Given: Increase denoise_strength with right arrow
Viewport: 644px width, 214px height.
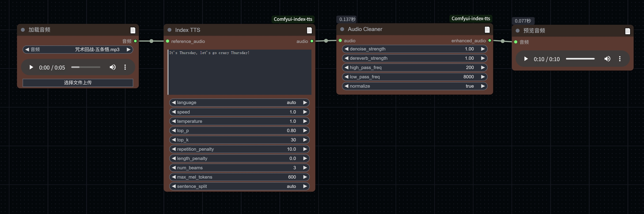Looking at the screenshot, I should [x=483, y=49].
